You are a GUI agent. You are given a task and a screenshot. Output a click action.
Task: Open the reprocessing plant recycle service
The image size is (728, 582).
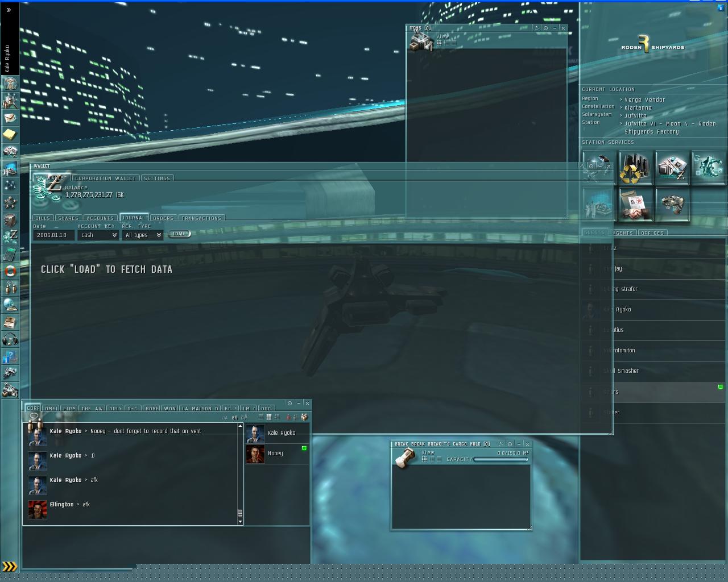pos(635,168)
